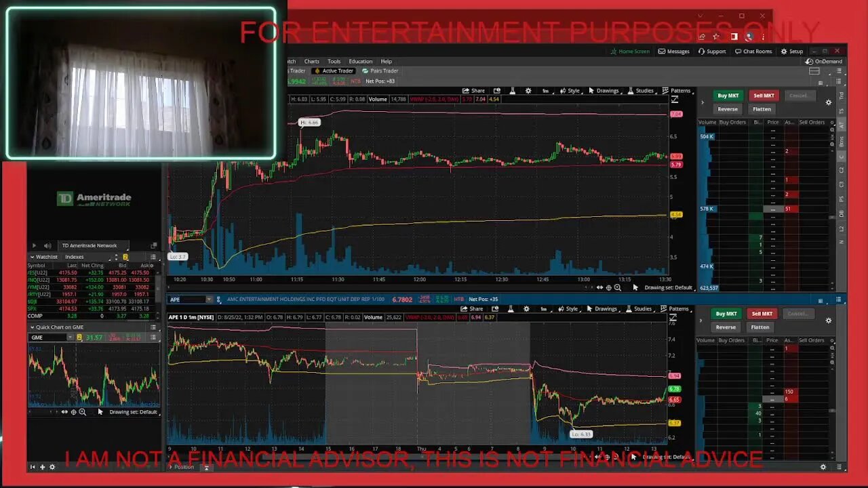Click add gadget plus icon at sidebar bottom
Image resolution: width=868 pixels, height=488 pixels.
click(x=42, y=467)
